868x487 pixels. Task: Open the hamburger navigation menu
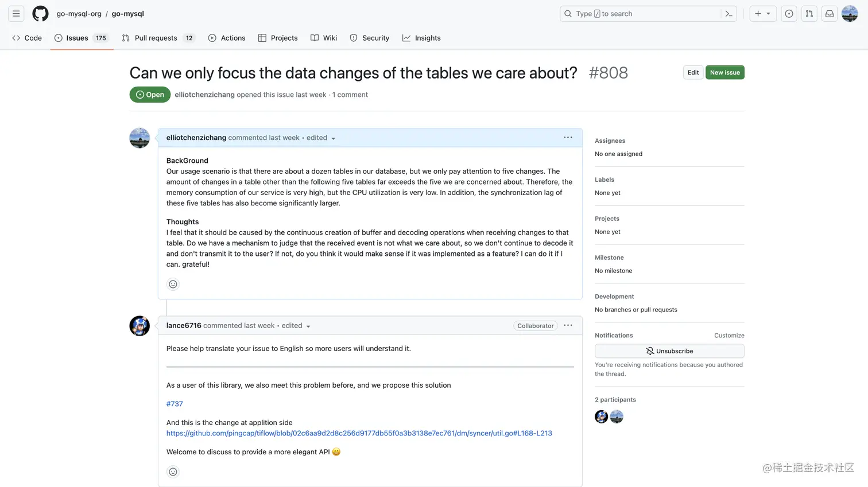pyautogui.click(x=16, y=14)
